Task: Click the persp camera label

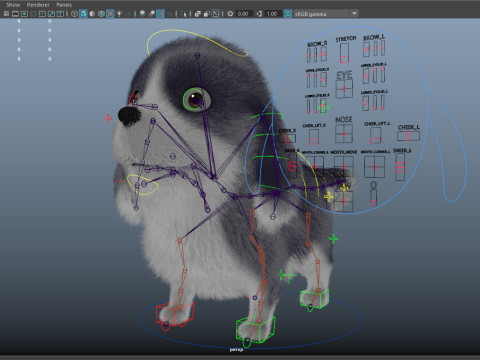Action: pyautogui.click(x=236, y=349)
